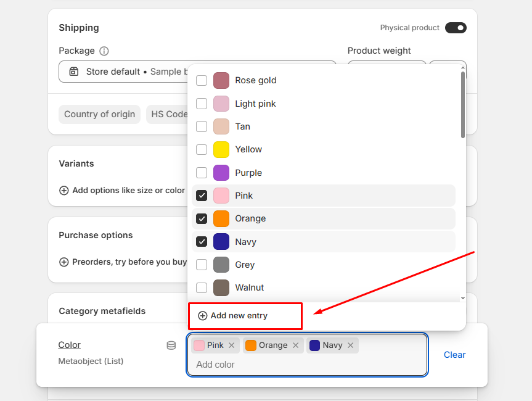Screen dimensions: 532x401
Task: Click the Preorders plus icon in Purchase options
Action: (64, 262)
